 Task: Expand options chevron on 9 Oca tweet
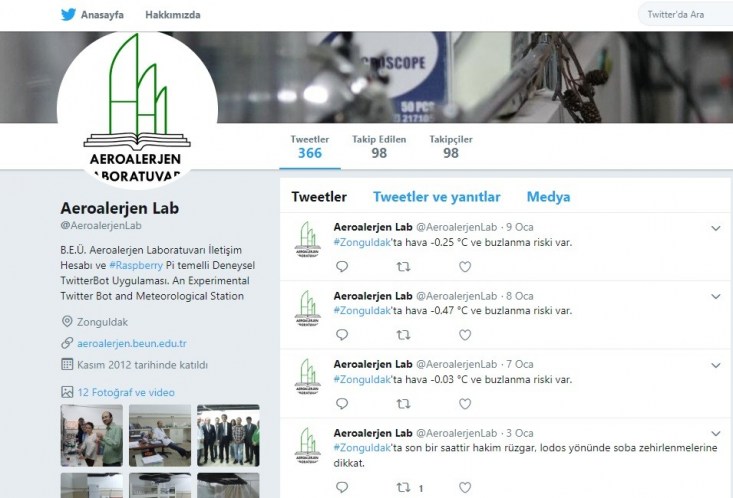pos(716,228)
